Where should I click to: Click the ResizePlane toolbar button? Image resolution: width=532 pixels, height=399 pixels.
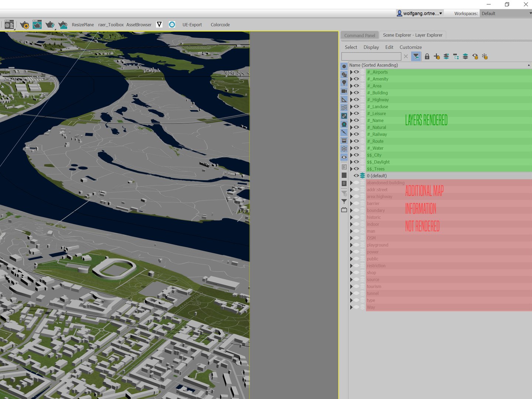[83, 25]
